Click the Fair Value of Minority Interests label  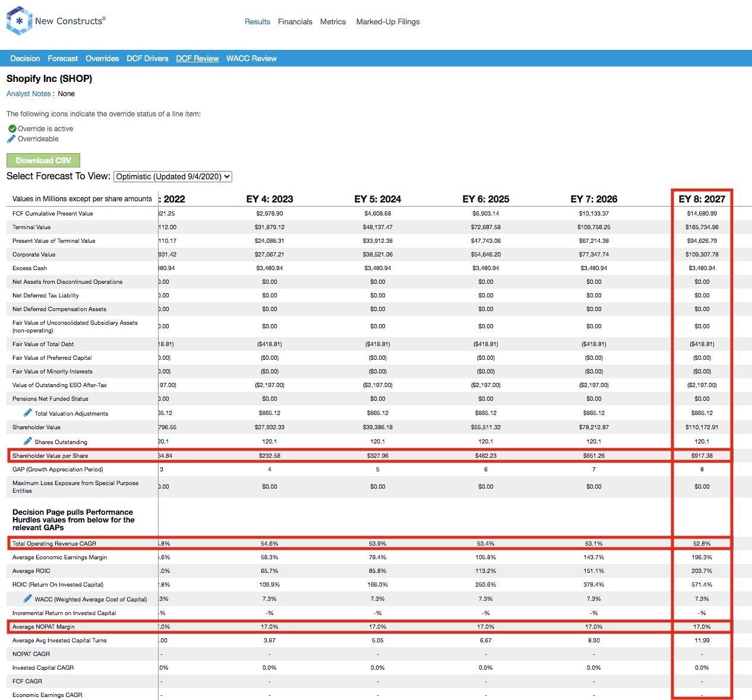pos(52,371)
